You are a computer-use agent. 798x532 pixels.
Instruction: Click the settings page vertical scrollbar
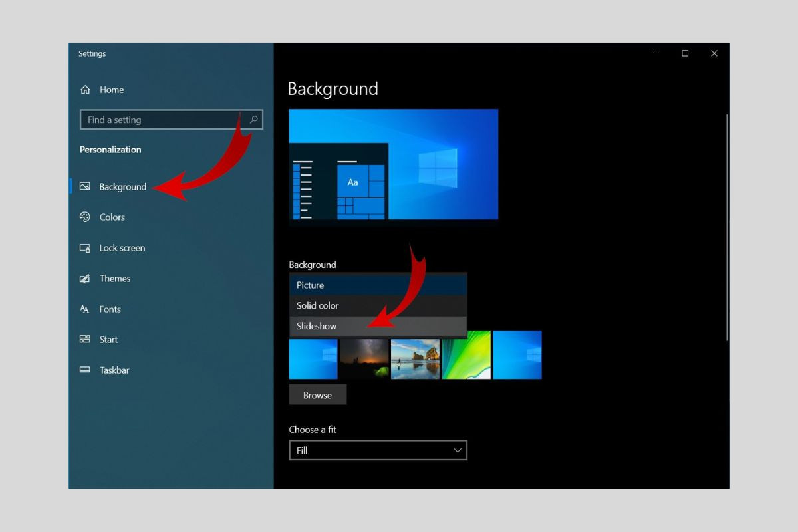[x=727, y=227]
